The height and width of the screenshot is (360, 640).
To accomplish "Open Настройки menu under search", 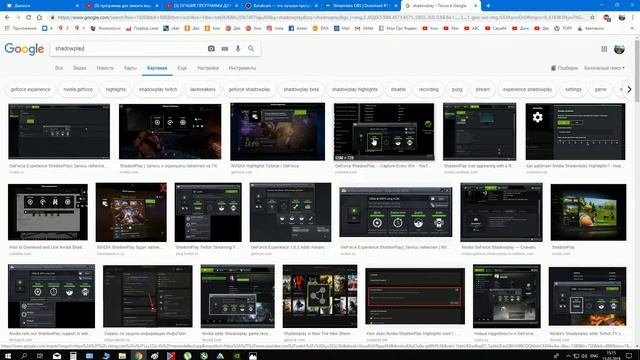I will tap(208, 68).
